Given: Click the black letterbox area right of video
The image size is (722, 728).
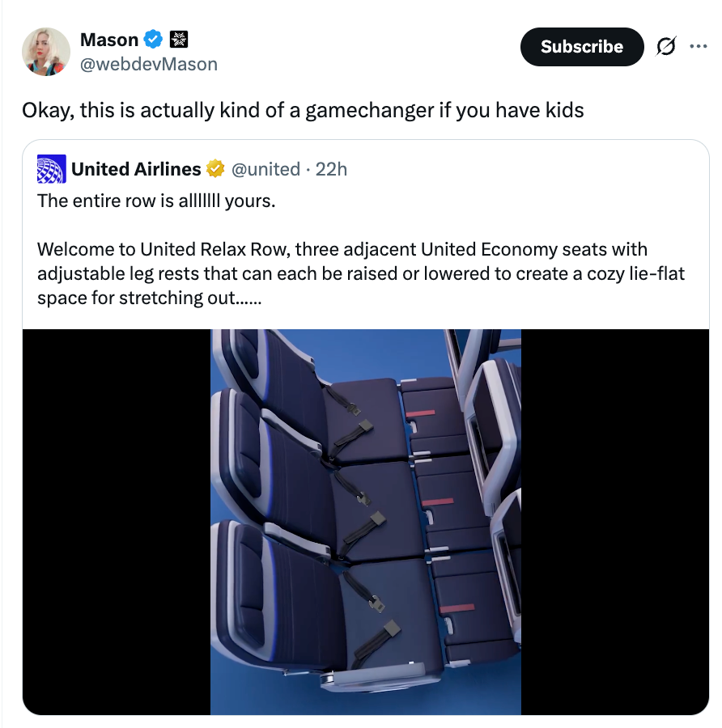Looking at the screenshot, I should 615,522.
